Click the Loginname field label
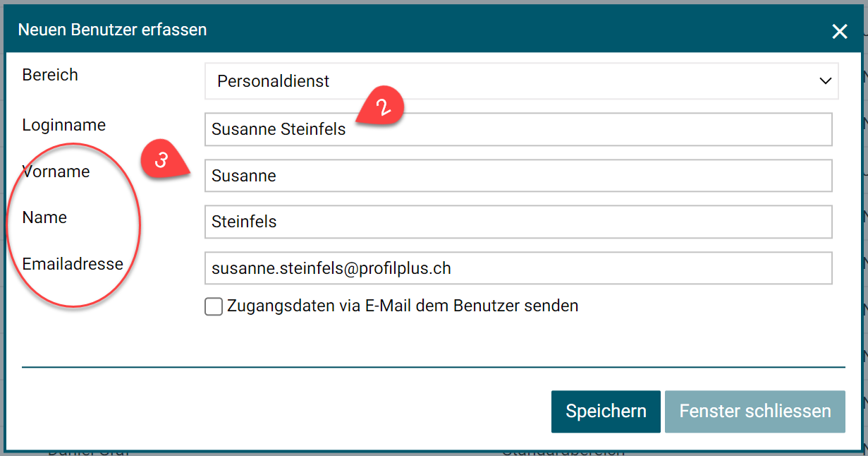The width and height of the screenshot is (868, 456). (64, 125)
